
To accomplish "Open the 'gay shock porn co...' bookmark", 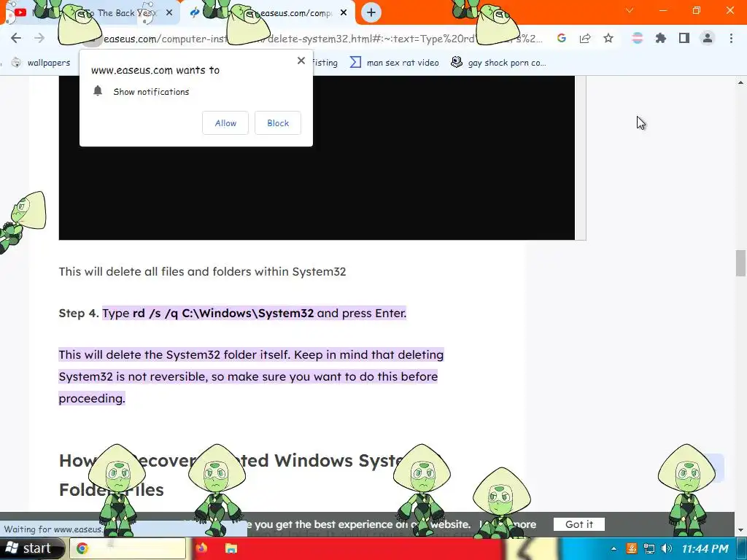I will tap(498, 63).
